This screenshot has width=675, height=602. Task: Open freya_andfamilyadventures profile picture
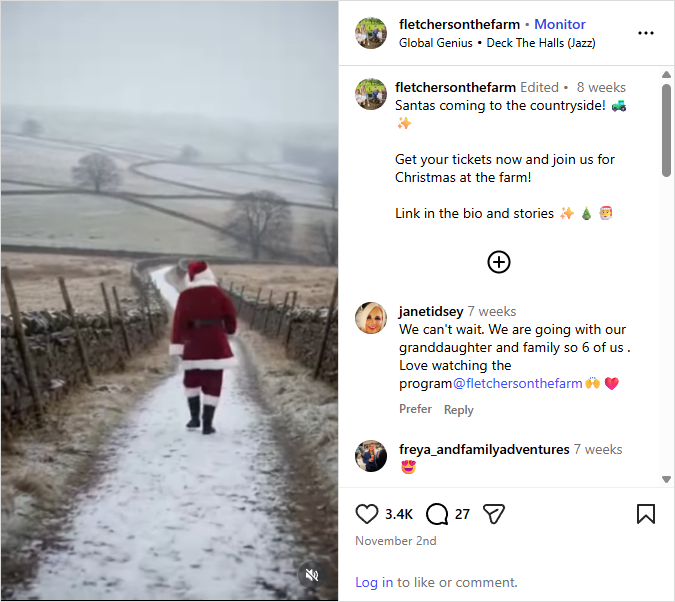[371, 456]
